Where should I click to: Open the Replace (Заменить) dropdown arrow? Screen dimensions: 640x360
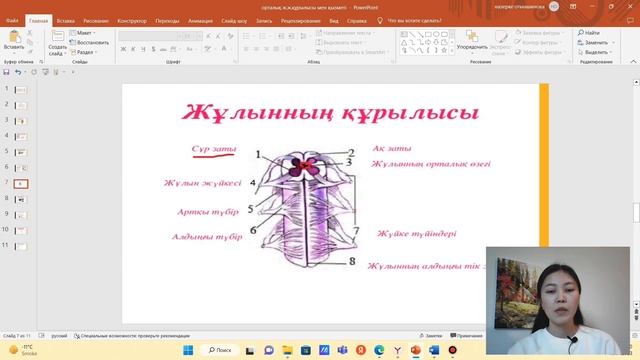pos(613,42)
